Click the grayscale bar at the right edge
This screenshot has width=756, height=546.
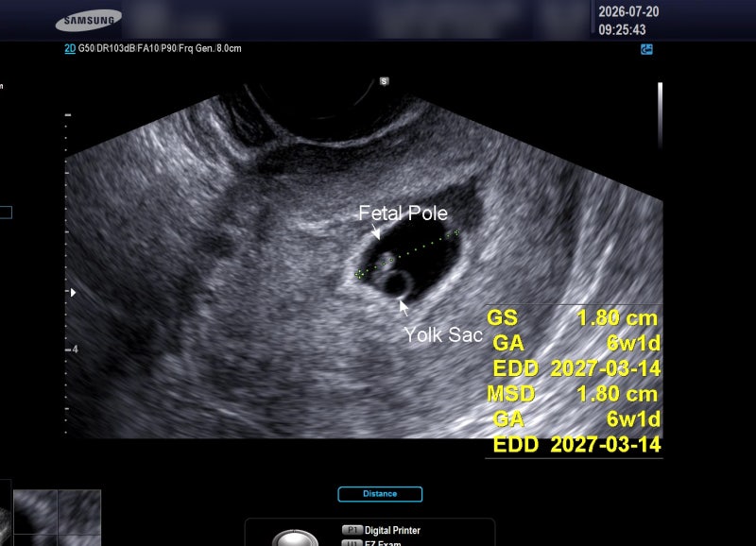tap(660, 114)
